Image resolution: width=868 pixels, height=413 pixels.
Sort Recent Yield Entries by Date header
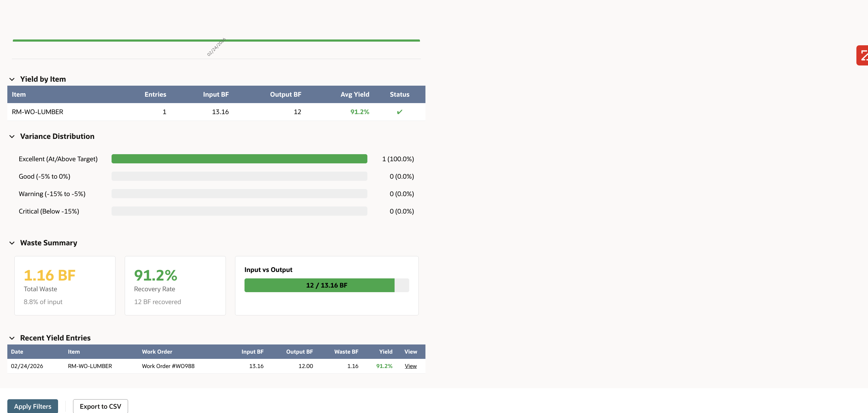(x=17, y=351)
